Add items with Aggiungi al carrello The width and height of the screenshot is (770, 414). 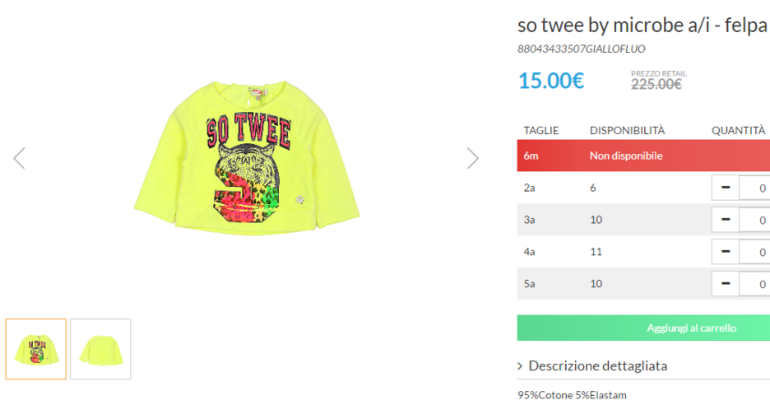(x=643, y=328)
